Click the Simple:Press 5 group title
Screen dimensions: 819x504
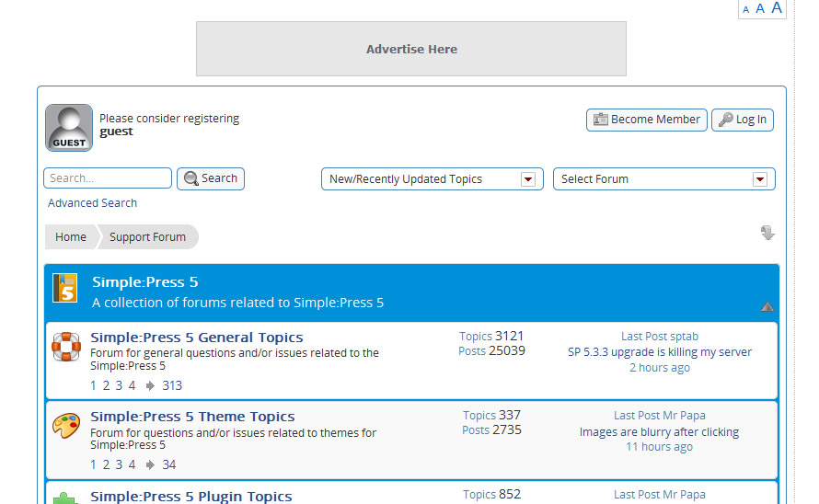click(x=145, y=282)
